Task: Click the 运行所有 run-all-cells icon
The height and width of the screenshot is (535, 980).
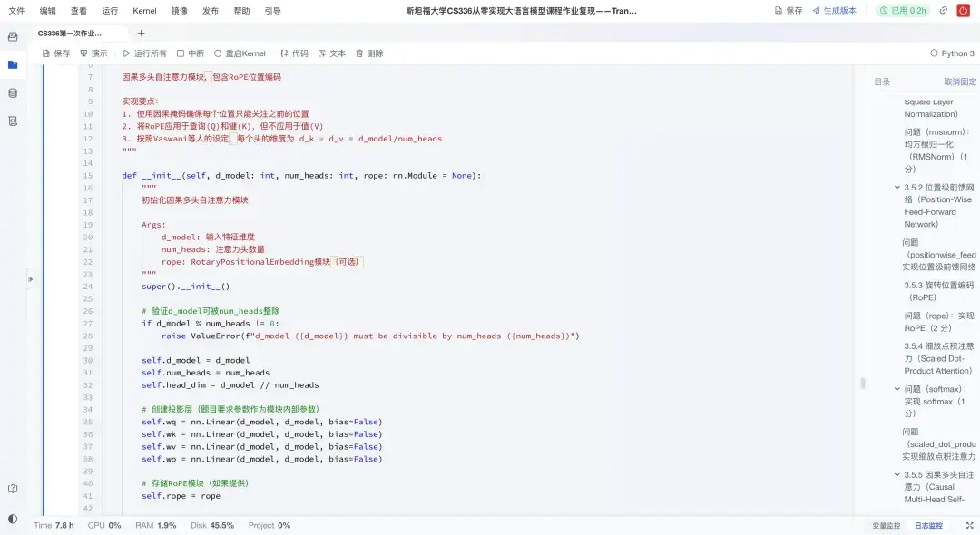Action: 127,53
